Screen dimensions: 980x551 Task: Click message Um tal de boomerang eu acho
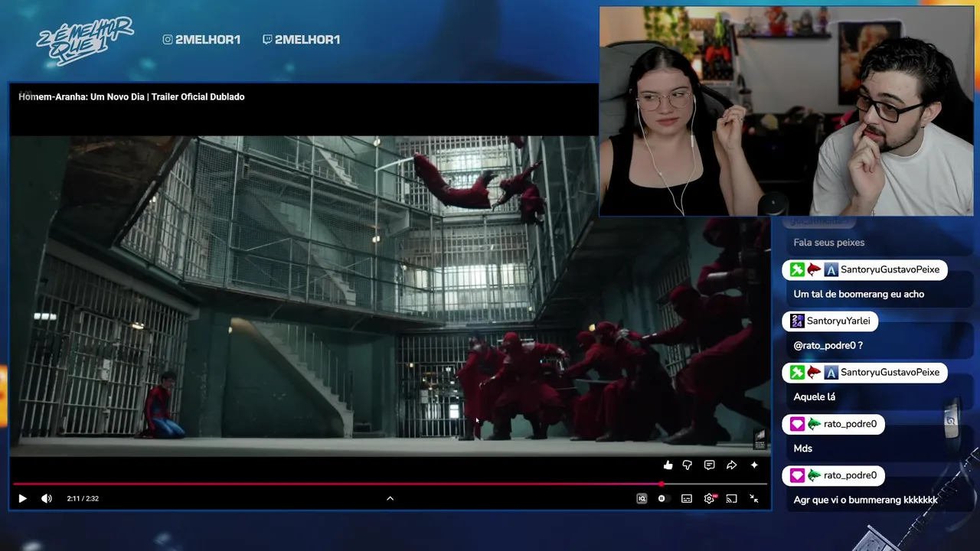coord(859,294)
